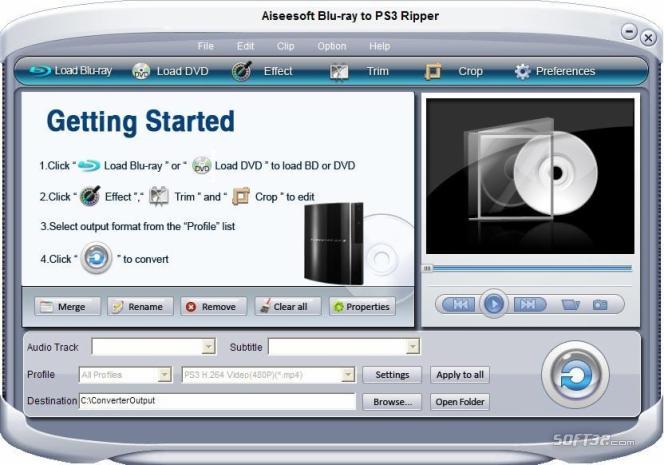Open Preferences gear icon
This screenshot has width=664, height=465.
point(522,71)
